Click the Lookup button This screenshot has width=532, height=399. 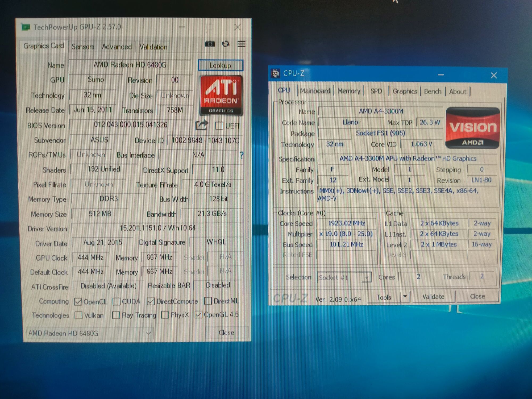coord(221,65)
